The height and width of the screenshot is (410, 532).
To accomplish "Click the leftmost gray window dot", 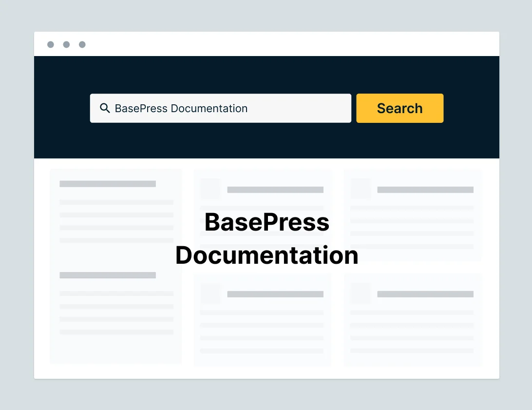I will click(x=51, y=45).
